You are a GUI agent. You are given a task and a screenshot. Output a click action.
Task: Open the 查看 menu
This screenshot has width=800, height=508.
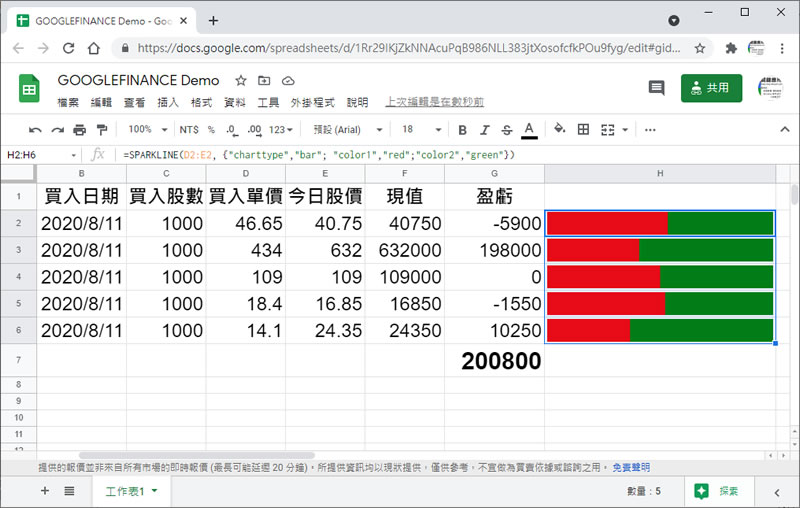point(134,103)
